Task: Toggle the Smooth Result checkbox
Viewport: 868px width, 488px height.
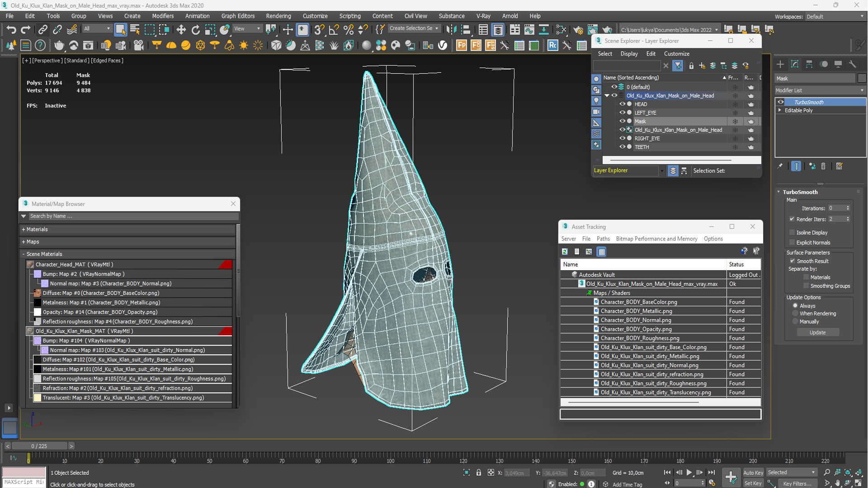Action: [792, 261]
